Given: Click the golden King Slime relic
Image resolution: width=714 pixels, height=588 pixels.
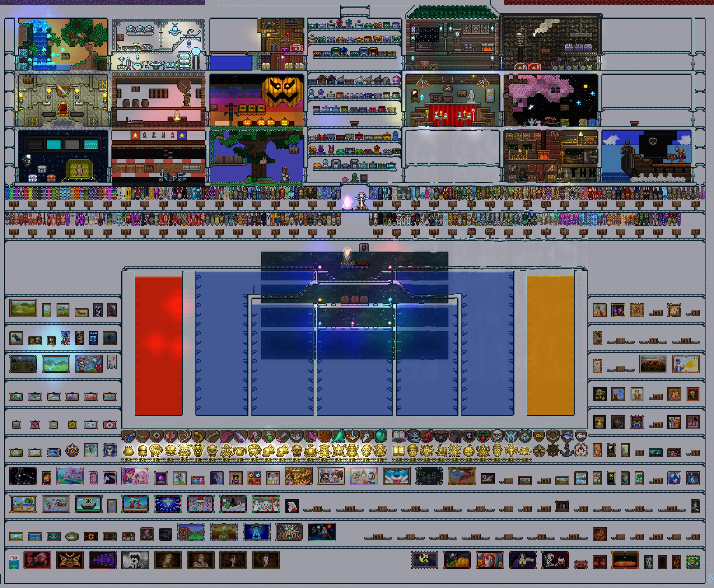Looking at the screenshot, I should coord(128,451).
